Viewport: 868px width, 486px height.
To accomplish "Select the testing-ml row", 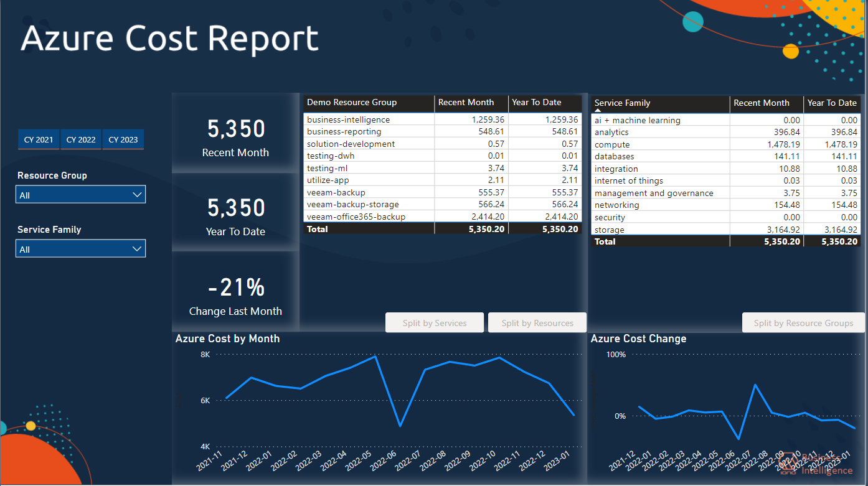I will coord(443,168).
